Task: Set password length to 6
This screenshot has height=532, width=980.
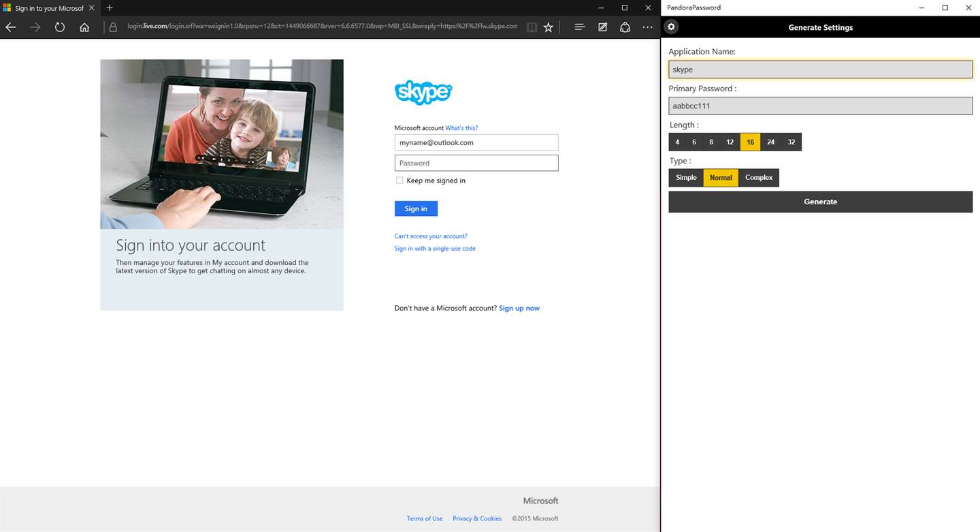Action: pos(694,142)
